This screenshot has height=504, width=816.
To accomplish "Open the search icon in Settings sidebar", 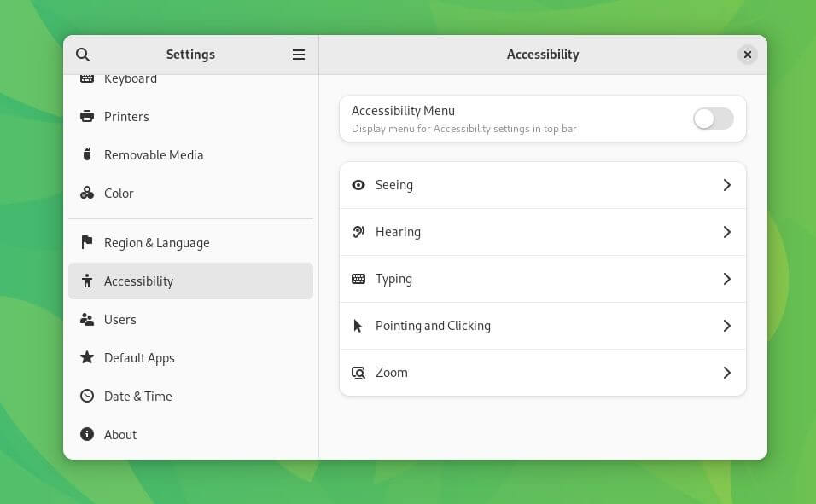I will (83, 54).
